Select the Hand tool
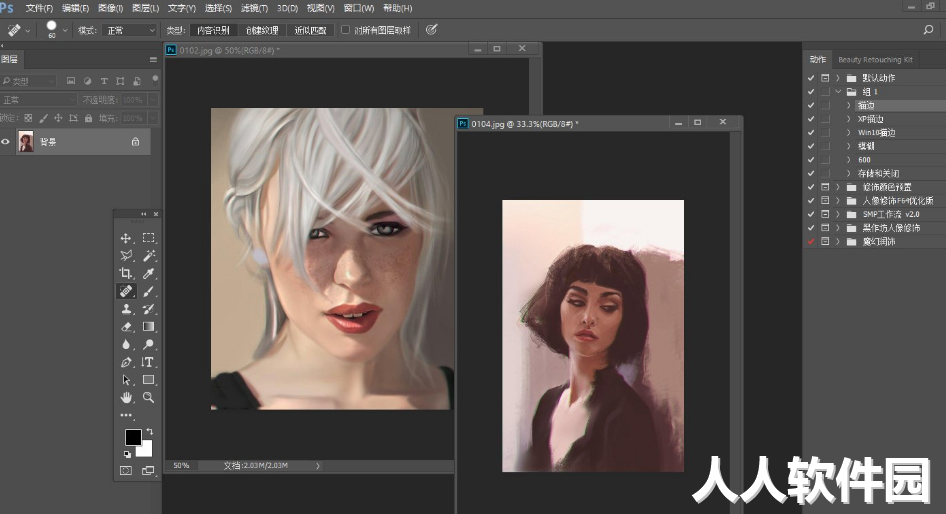Viewport: 946px width, 514px height. coord(125,398)
